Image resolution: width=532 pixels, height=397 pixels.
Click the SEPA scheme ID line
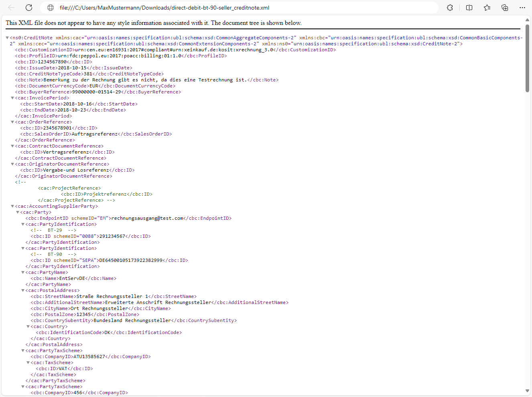110,260
